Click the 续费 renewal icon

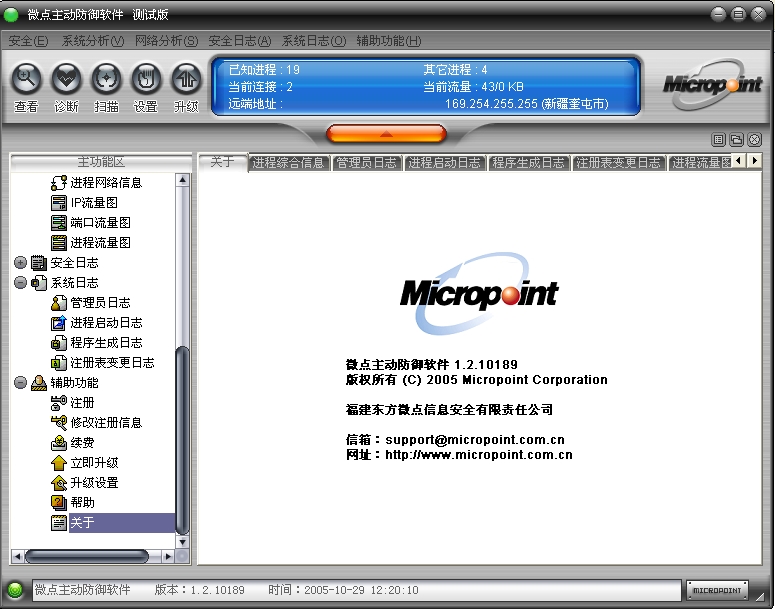coord(59,443)
